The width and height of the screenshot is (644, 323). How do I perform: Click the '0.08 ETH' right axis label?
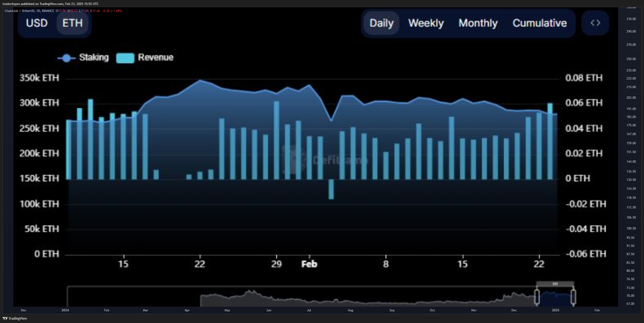[584, 78]
